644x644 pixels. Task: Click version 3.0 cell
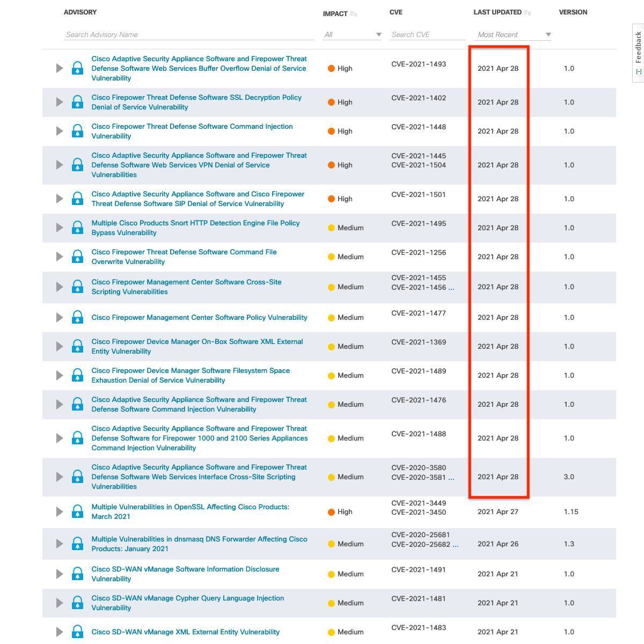coord(569,477)
